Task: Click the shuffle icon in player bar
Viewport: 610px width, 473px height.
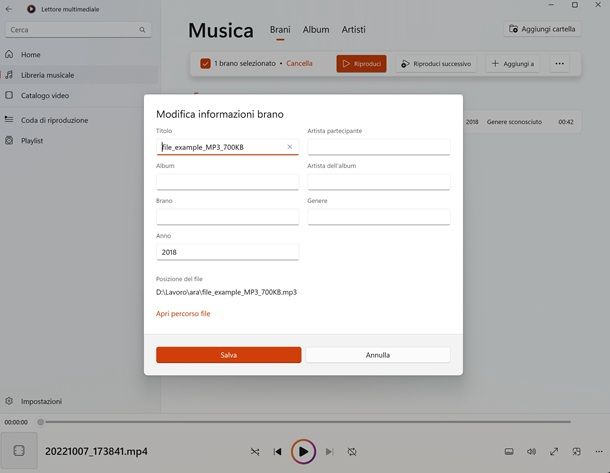Action: click(x=255, y=452)
